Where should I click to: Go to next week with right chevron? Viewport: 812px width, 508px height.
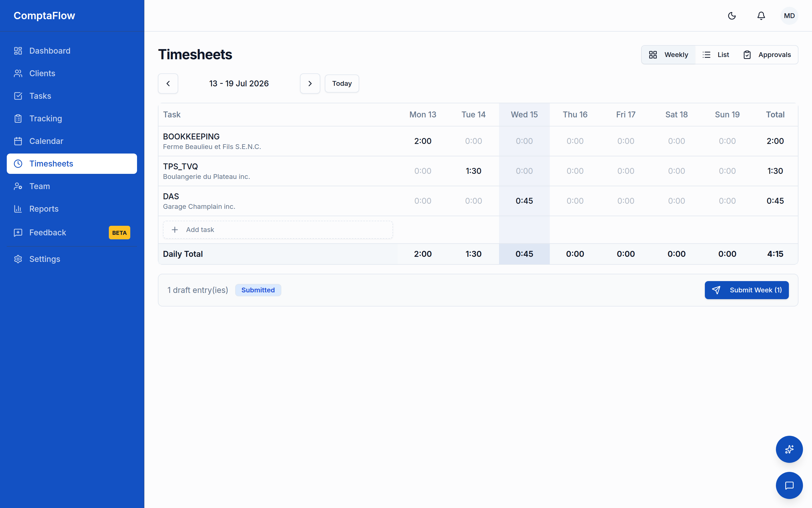tap(310, 84)
